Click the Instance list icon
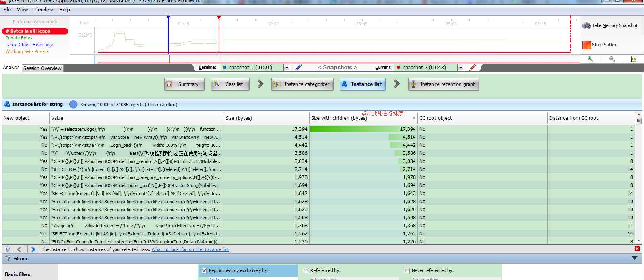The width and height of the screenshot is (644, 280). (x=345, y=84)
